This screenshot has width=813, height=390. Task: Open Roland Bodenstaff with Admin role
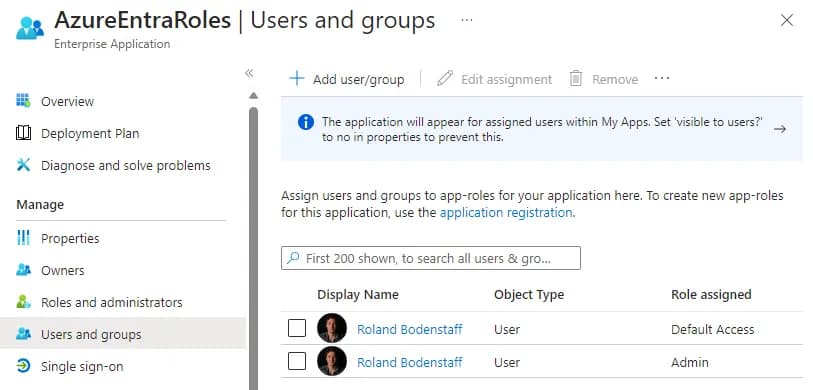(x=410, y=362)
